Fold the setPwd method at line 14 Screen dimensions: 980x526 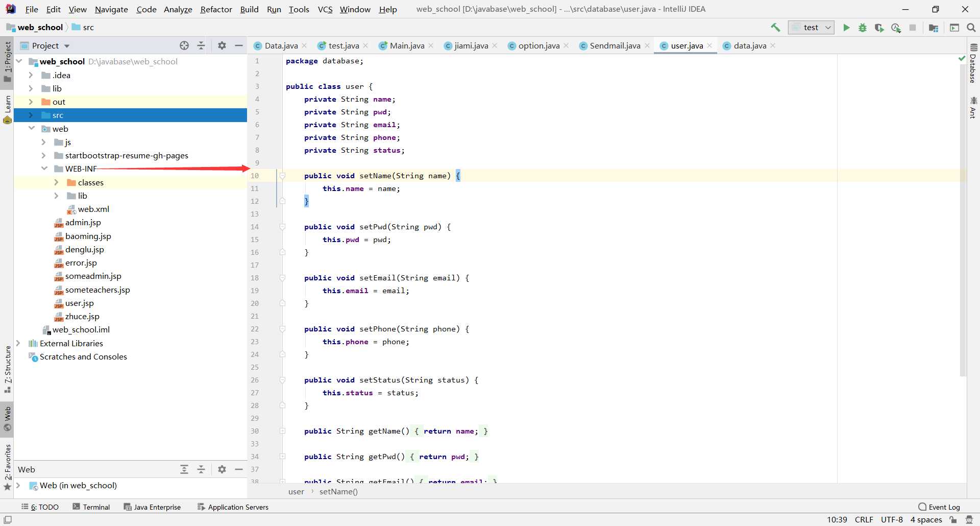tap(282, 227)
